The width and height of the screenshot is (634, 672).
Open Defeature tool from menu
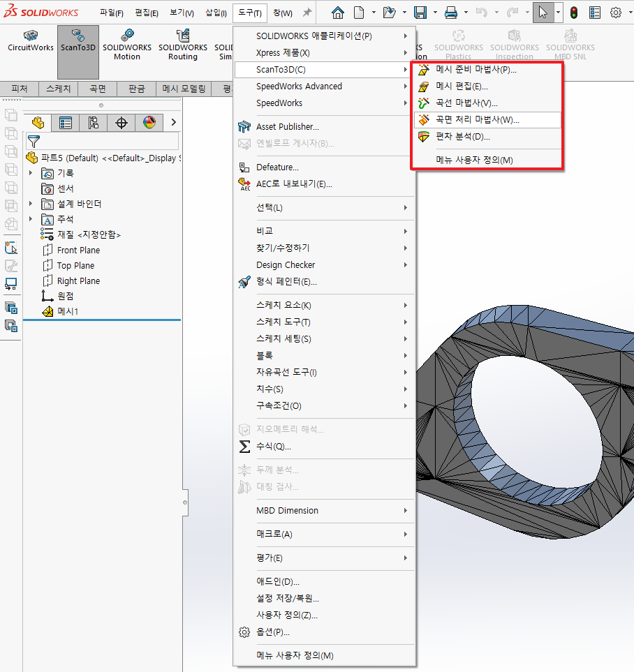click(x=324, y=167)
